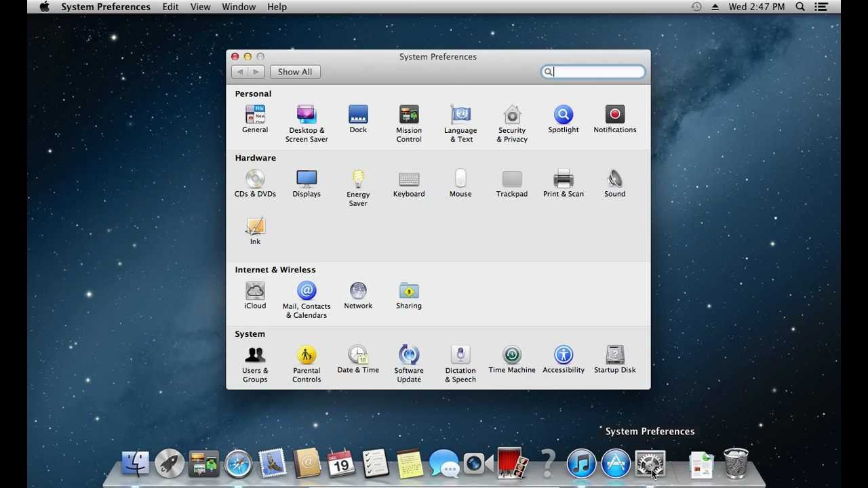Screen dimensions: 868x488
Task: Open Time Machine preferences
Action: click(512, 359)
